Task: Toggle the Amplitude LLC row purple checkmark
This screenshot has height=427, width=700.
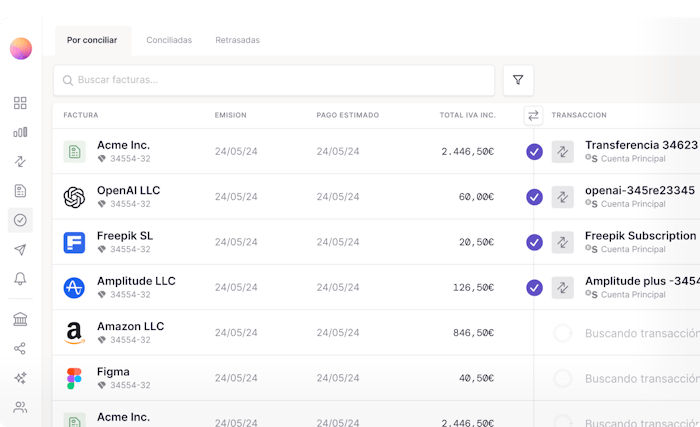Action: point(534,288)
